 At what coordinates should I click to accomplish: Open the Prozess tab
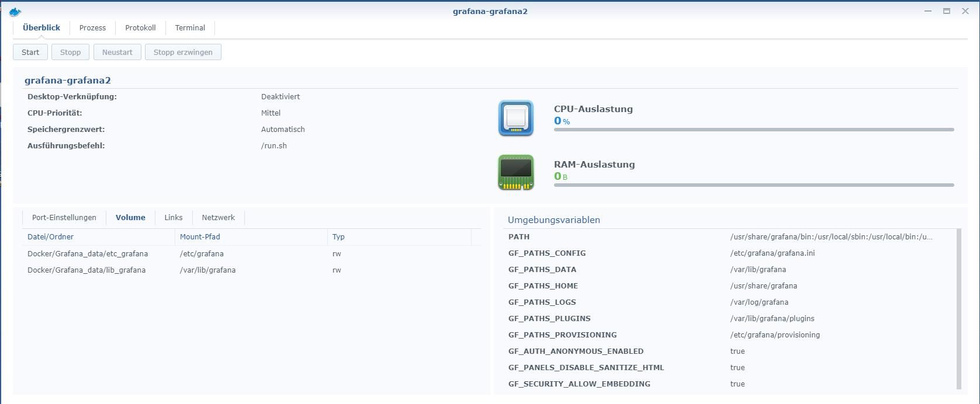click(x=92, y=27)
